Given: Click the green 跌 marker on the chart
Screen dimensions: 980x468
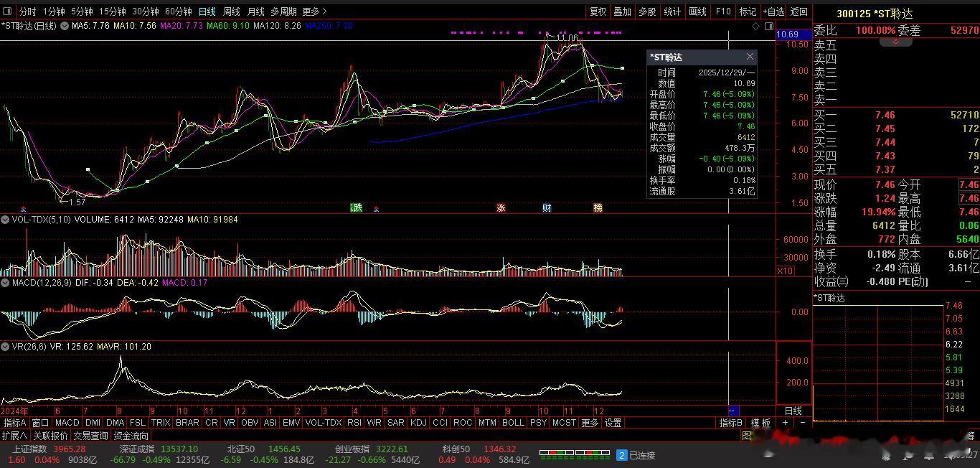Looking at the screenshot, I should tap(356, 208).
